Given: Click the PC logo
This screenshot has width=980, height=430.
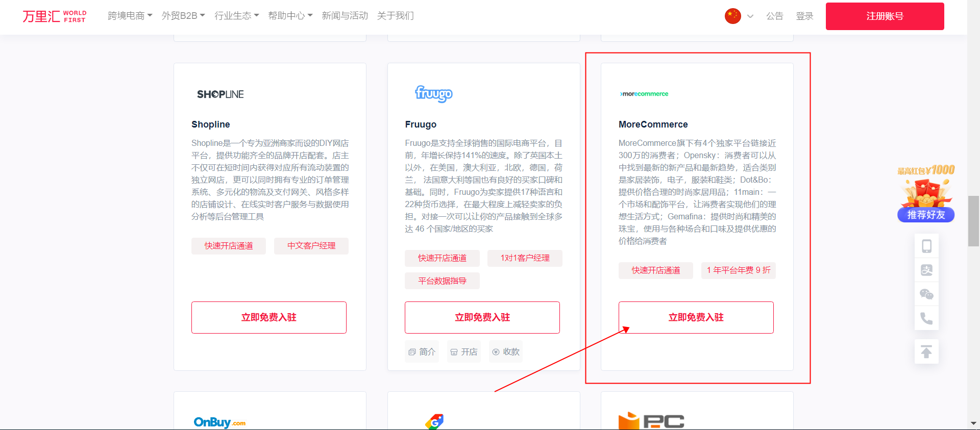Looking at the screenshot, I should point(651,421).
